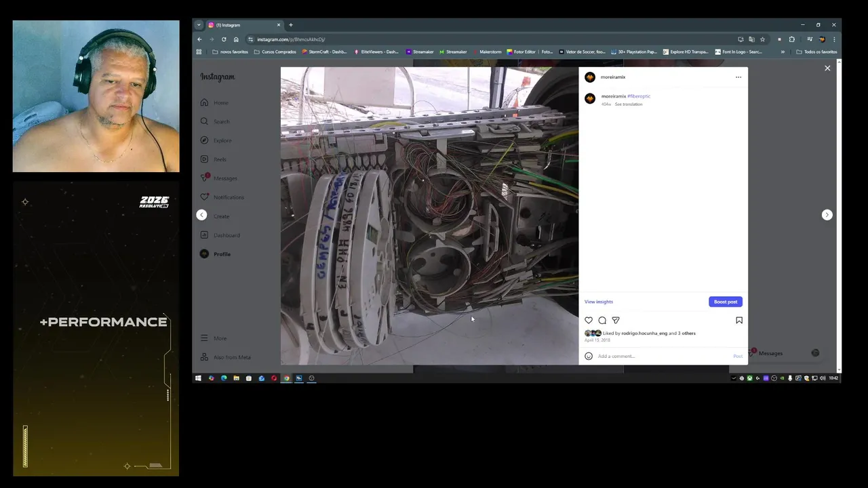Go to next post with right arrow
868x488 pixels.
pos(827,215)
